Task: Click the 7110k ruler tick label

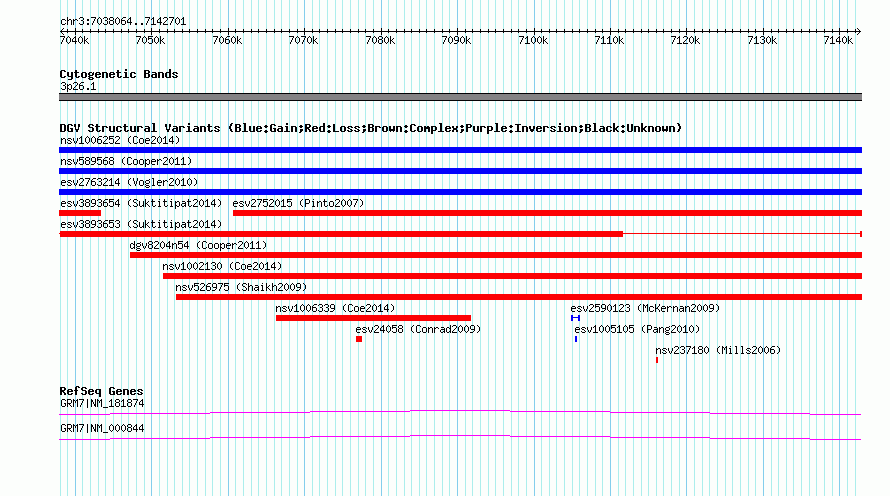Action: [609, 40]
